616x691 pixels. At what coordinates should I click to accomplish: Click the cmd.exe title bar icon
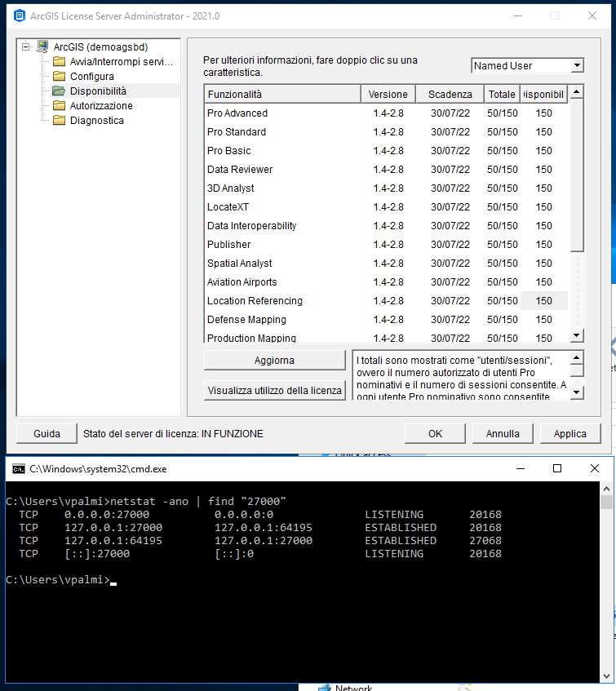(19, 469)
